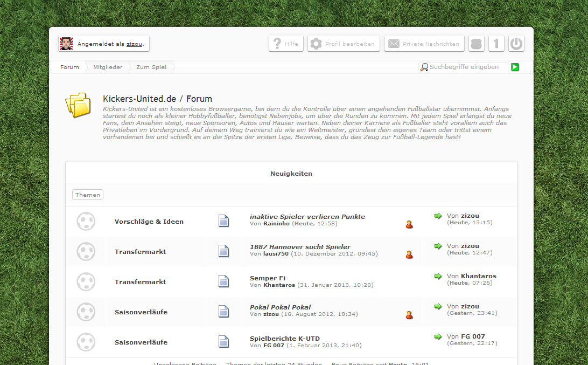Image resolution: width=588 pixels, height=365 pixels.
Task: Click the Profil bearbeiten button
Action: tap(344, 44)
